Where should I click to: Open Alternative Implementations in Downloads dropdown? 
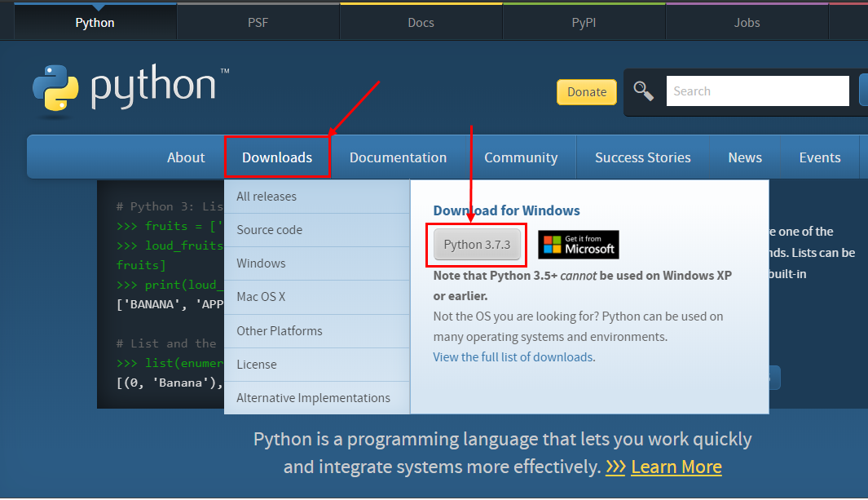tap(317, 397)
